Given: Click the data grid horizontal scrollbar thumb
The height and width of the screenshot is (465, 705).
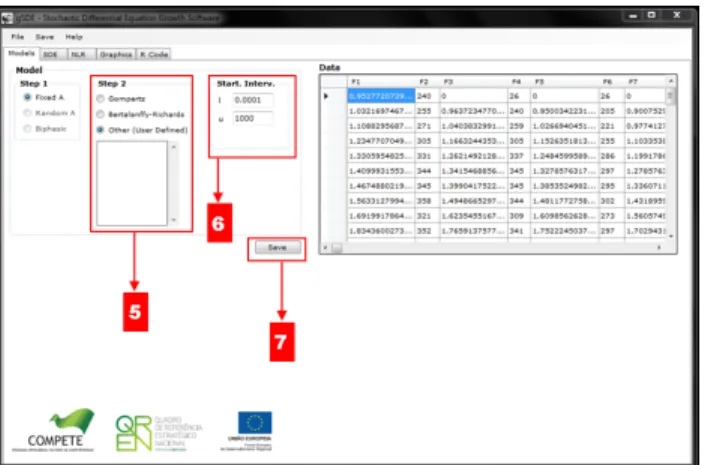Looking at the screenshot, I should point(337,247).
